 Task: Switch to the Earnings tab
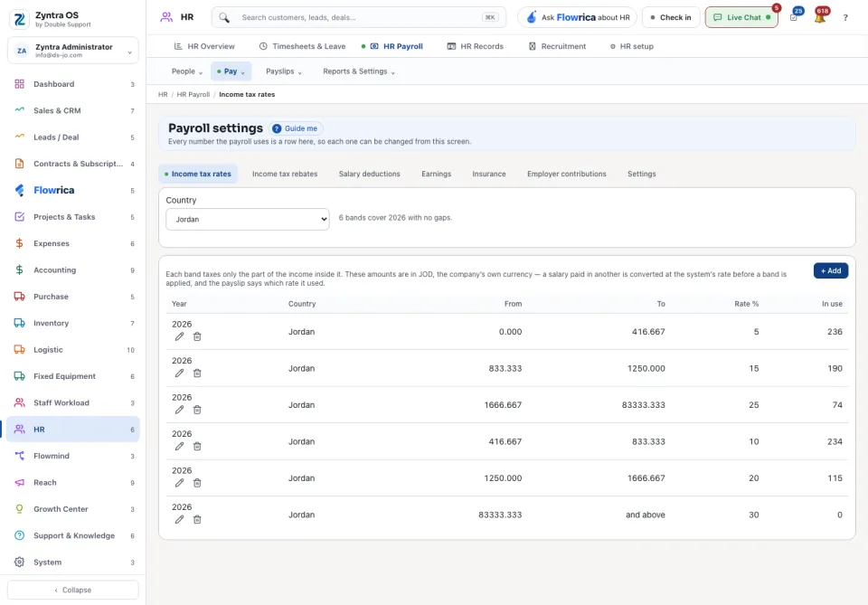(x=436, y=174)
